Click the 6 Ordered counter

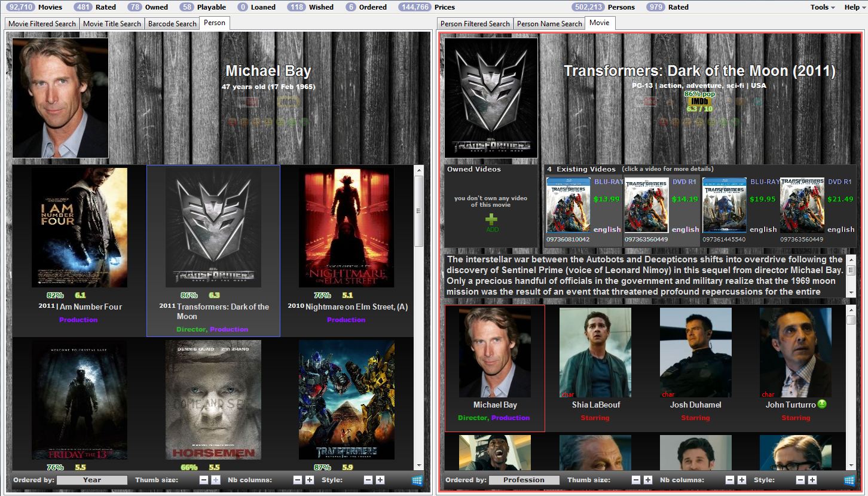366,7
